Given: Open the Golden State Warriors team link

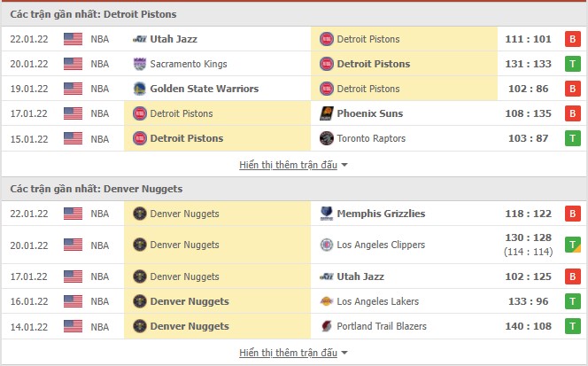Looking at the screenshot, I should click(205, 89).
